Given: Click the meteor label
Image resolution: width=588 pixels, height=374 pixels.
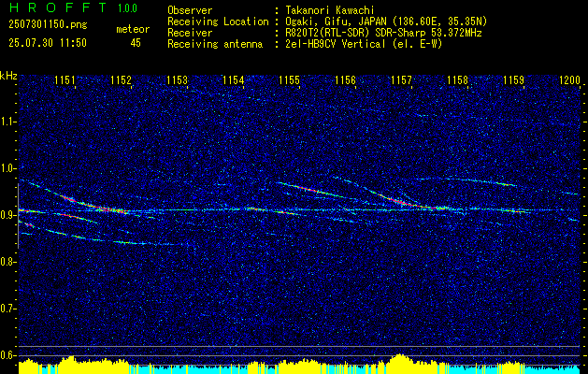Looking at the screenshot, I should (133, 29).
